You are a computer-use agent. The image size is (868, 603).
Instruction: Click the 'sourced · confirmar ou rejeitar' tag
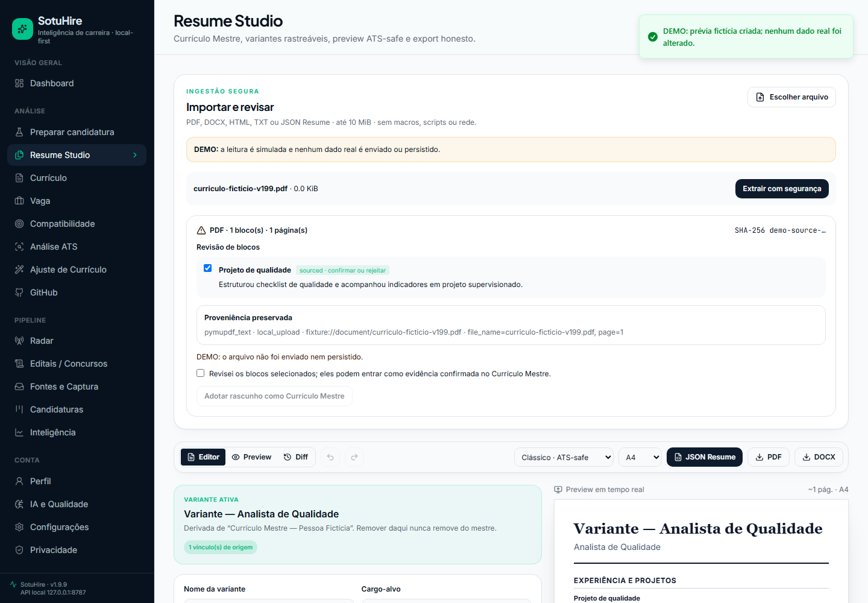point(342,270)
